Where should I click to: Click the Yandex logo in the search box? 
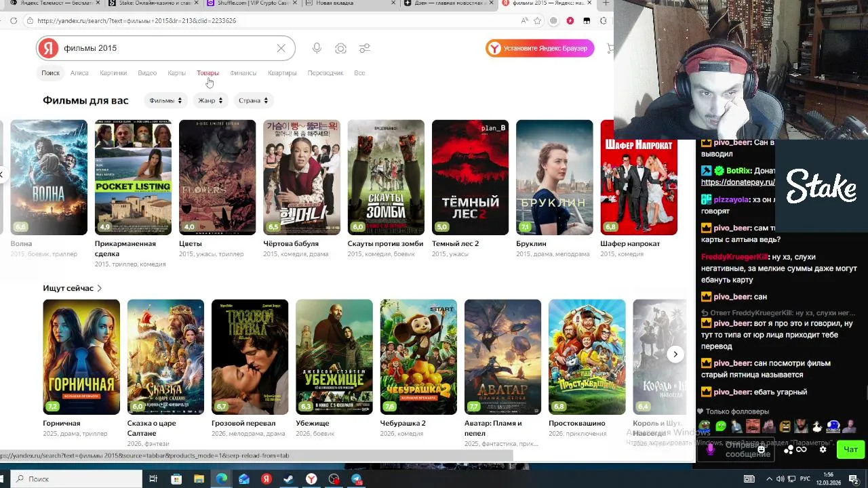pyautogui.click(x=47, y=48)
